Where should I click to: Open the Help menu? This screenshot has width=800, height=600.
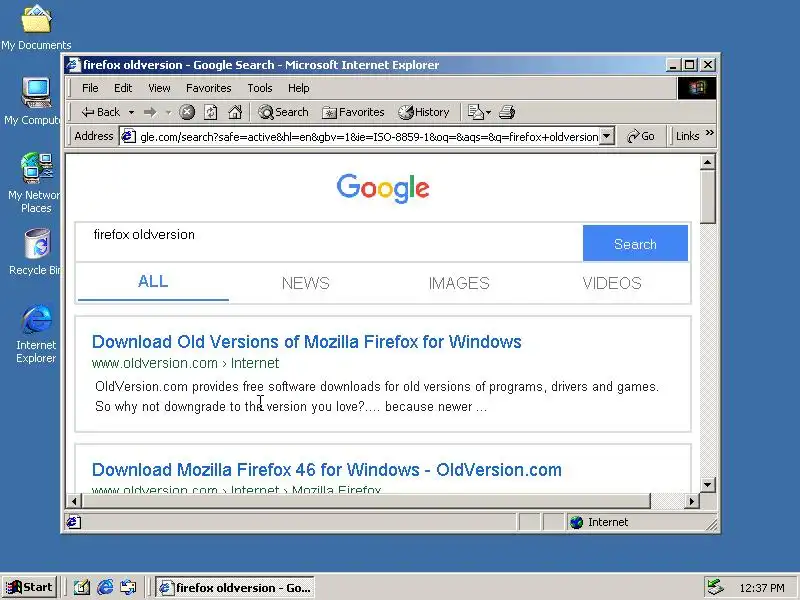click(298, 88)
